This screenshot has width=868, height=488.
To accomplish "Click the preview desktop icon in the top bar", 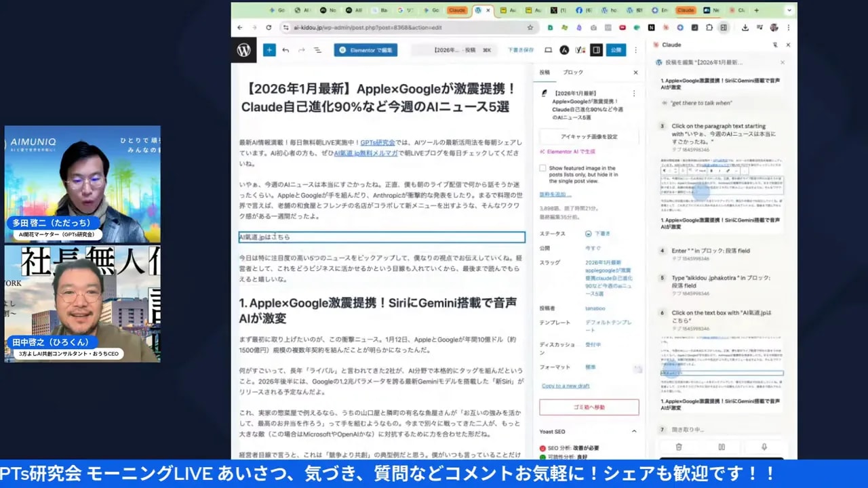I will [x=547, y=49].
